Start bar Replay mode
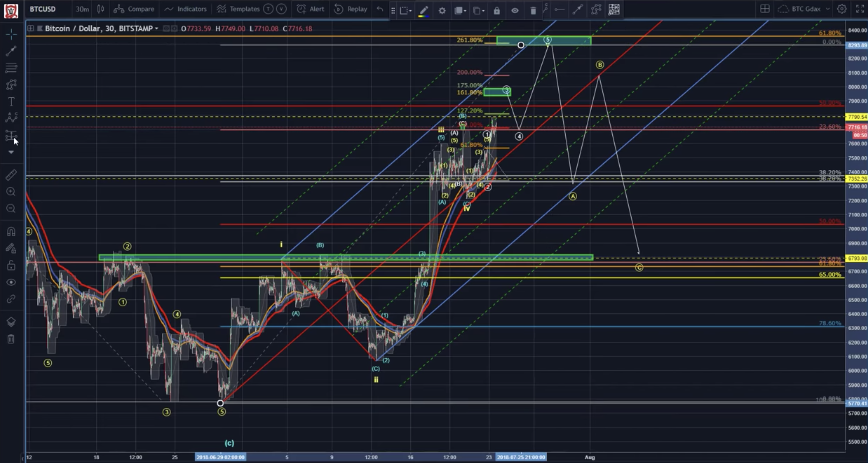Viewport: 868px width, 463px height. (350, 9)
